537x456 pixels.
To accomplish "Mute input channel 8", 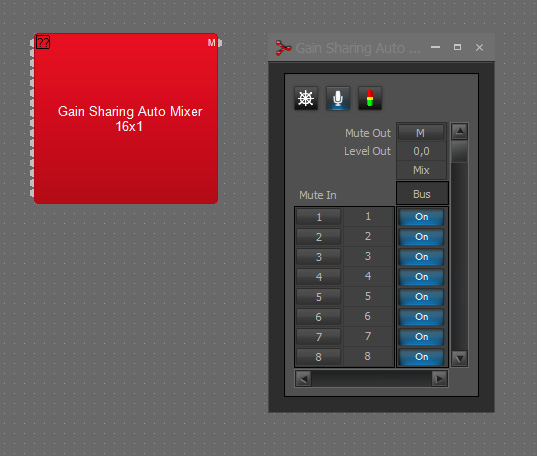I will pyautogui.click(x=319, y=357).
